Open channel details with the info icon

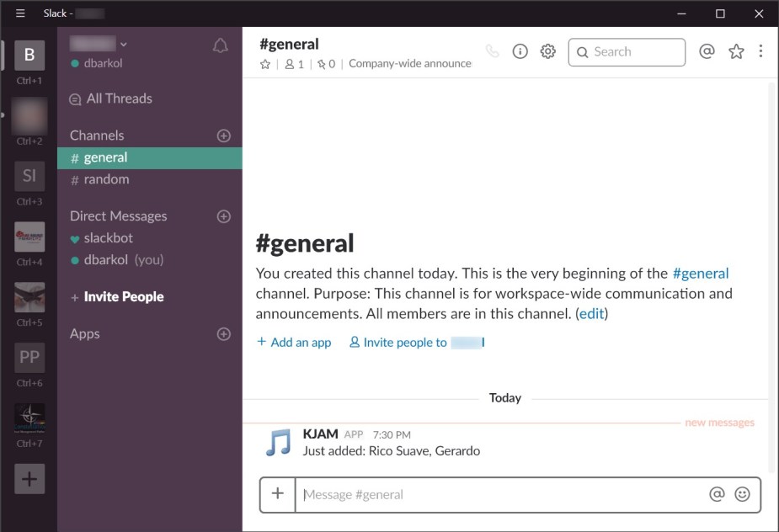(x=520, y=51)
